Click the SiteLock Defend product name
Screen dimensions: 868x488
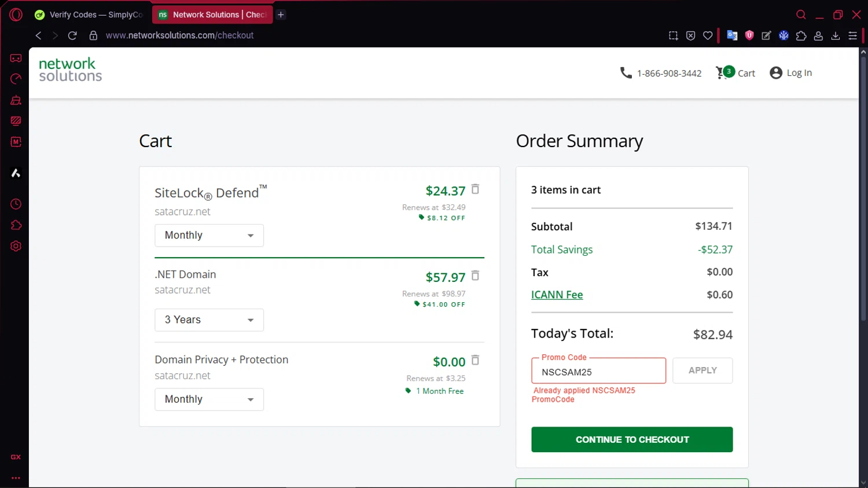point(211,192)
